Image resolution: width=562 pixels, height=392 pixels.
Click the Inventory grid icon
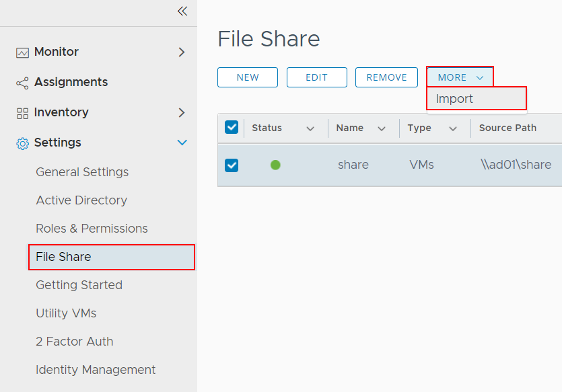22,113
